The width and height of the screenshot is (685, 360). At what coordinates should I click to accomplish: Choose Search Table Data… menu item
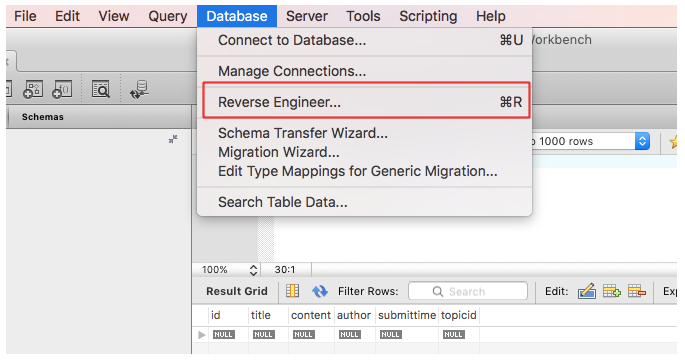coord(364,202)
